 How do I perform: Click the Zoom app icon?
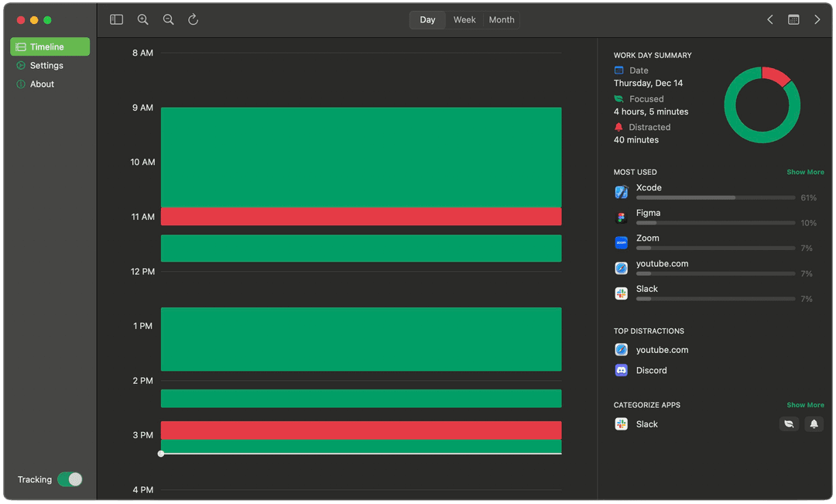[621, 242]
